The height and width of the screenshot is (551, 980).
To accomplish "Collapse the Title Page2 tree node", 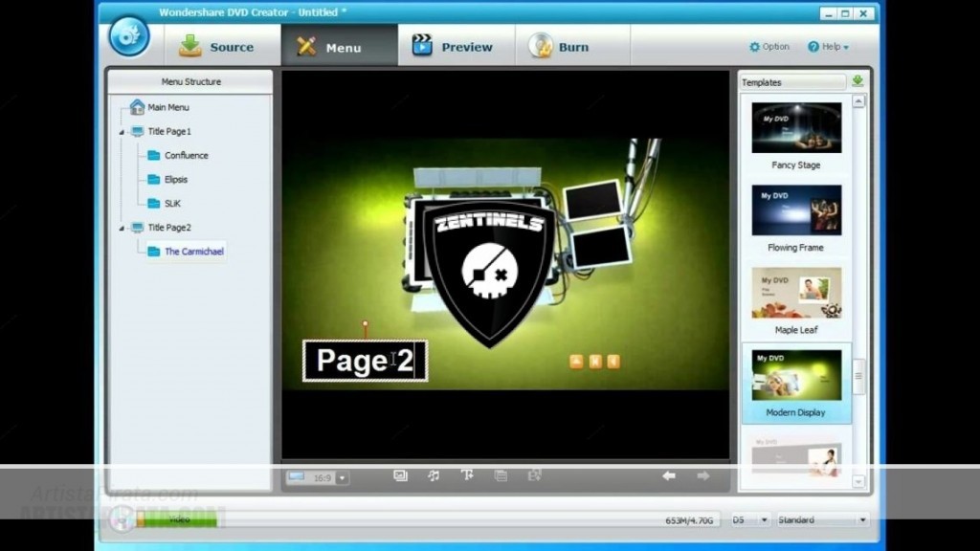I will click(122, 228).
